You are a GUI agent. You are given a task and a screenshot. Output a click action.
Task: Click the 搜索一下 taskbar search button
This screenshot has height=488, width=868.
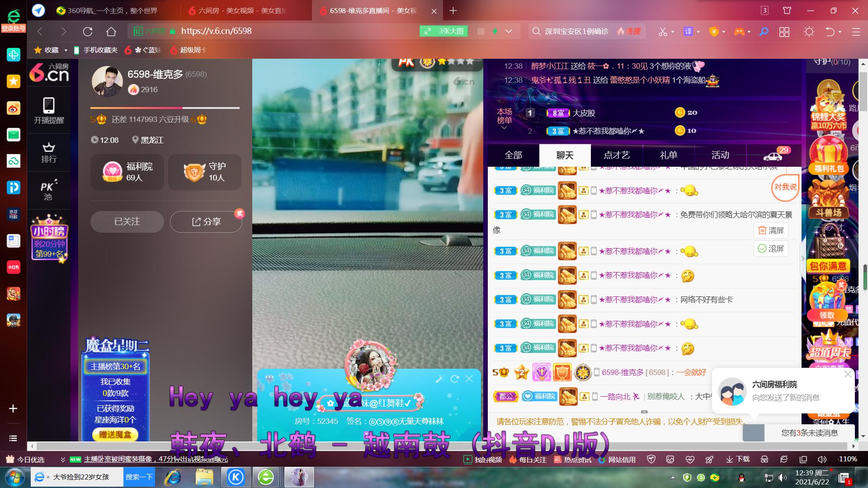pos(139,477)
